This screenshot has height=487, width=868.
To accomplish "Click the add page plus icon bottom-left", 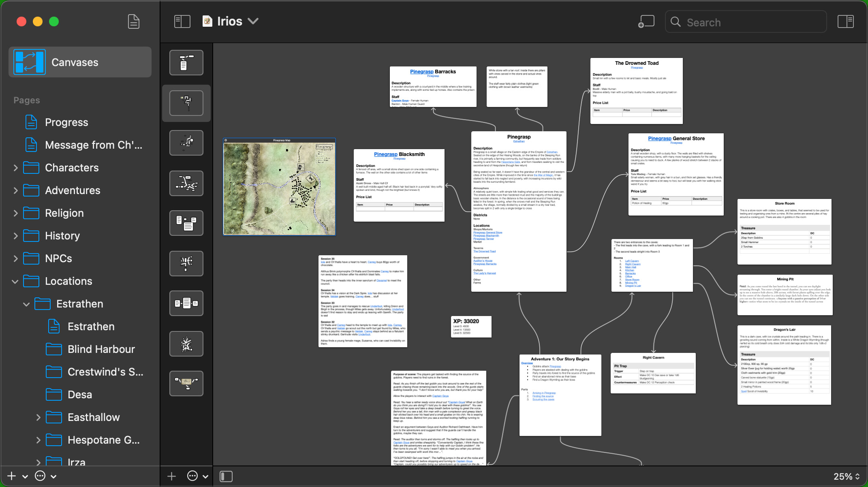I will pos(11,476).
